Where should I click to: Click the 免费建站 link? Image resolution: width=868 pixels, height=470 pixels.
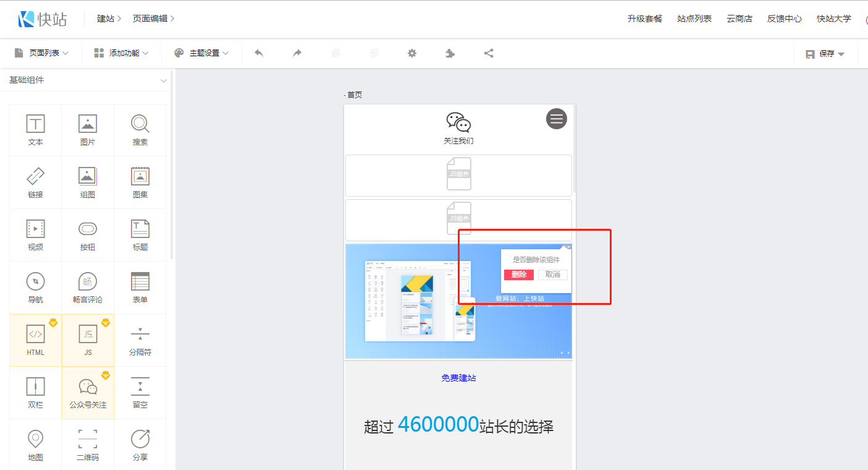tap(458, 378)
